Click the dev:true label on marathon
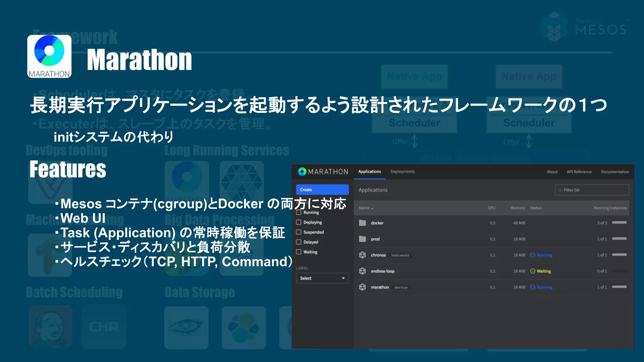 coord(401,287)
